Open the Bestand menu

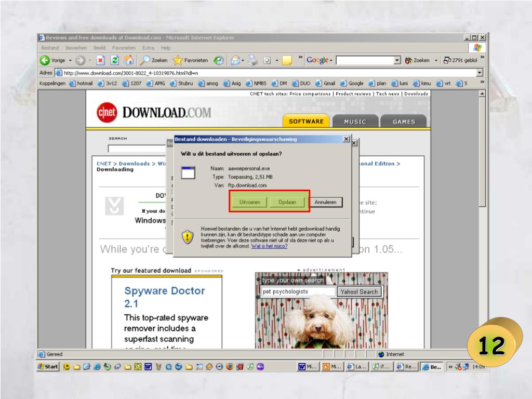pyautogui.click(x=50, y=48)
